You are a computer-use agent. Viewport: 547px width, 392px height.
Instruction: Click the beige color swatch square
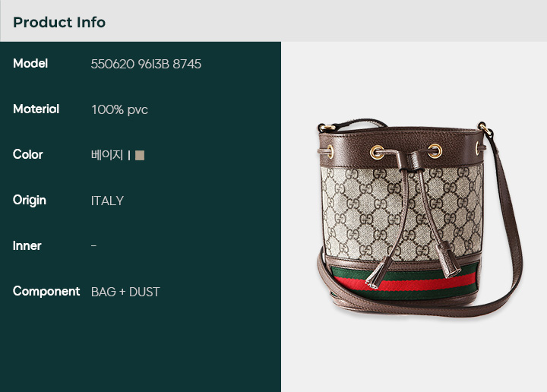coord(140,155)
